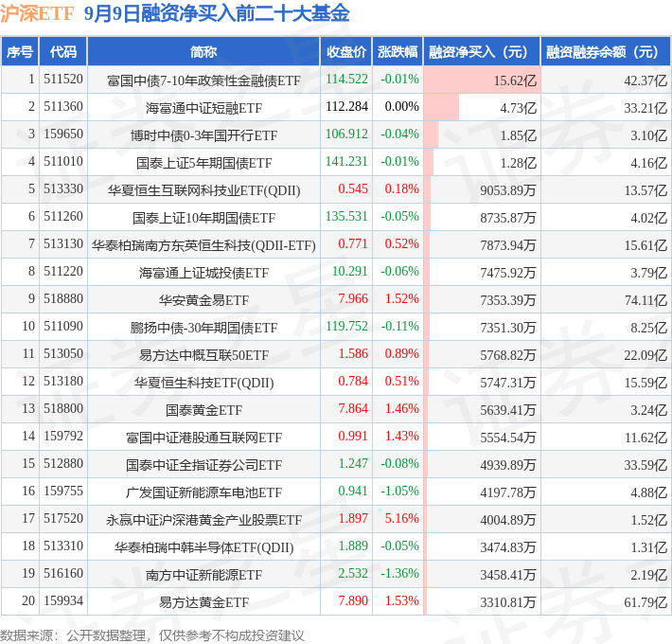Click the 7475.92万 value
The width and height of the screenshot is (672, 644).
click(508, 273)
